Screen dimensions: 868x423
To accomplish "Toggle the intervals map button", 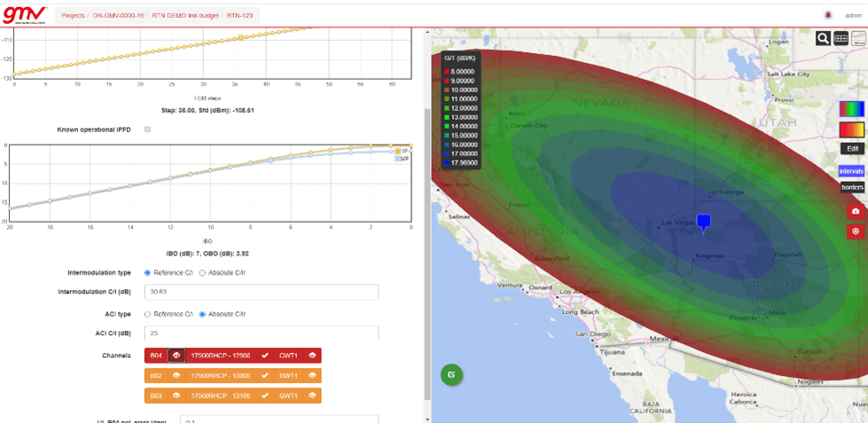I will (851, 172).
